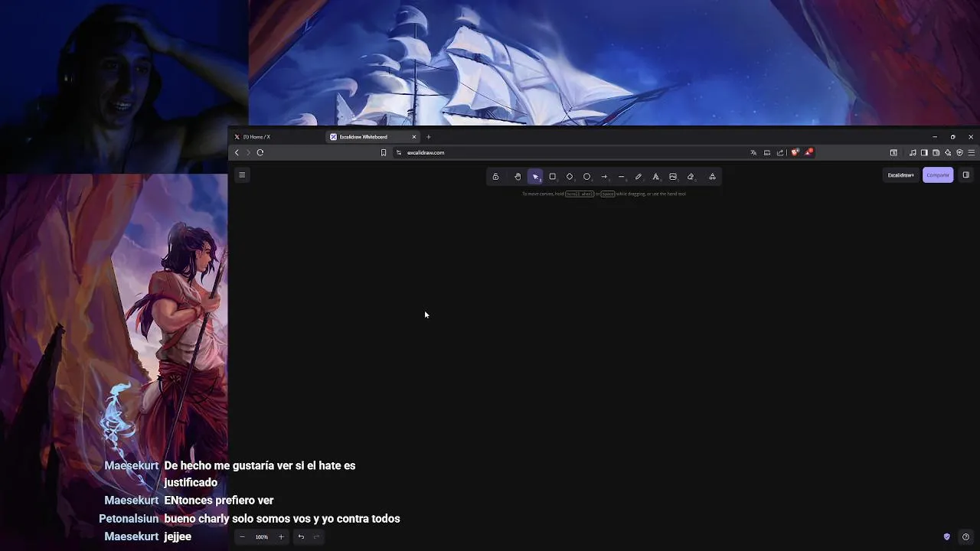Go back in browser history
Viewport: 980px width, 551px height.
point(237,152)
